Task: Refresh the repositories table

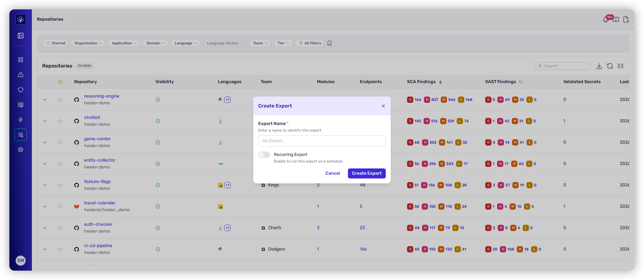Action: click(x=610, y=66)
